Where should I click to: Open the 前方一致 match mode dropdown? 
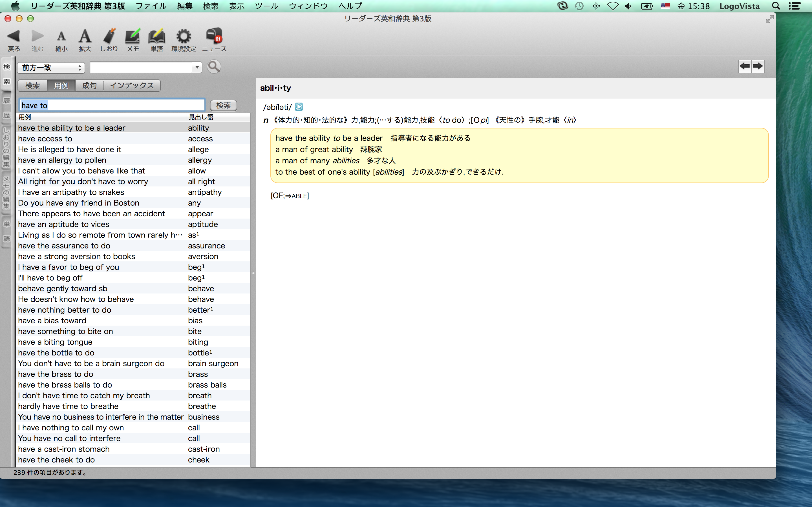click(x=51, y=68)
